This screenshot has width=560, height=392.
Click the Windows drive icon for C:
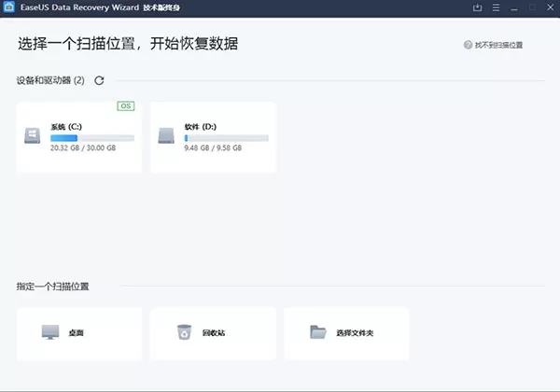[x=32, y=135]
